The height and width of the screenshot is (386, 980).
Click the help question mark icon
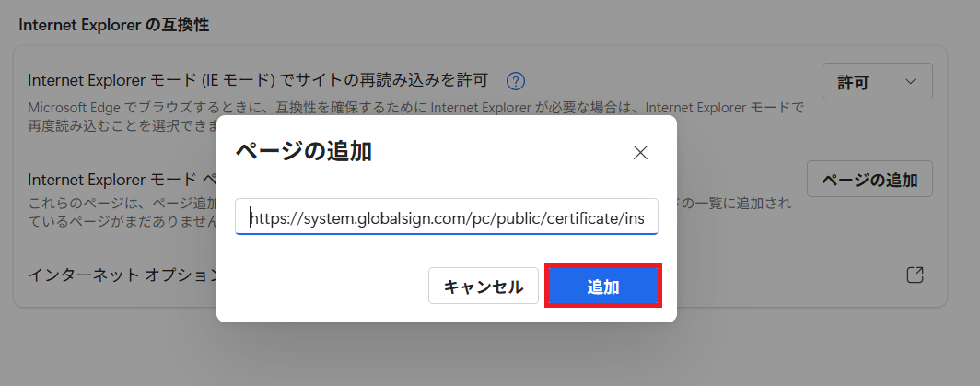click(517, 81)
